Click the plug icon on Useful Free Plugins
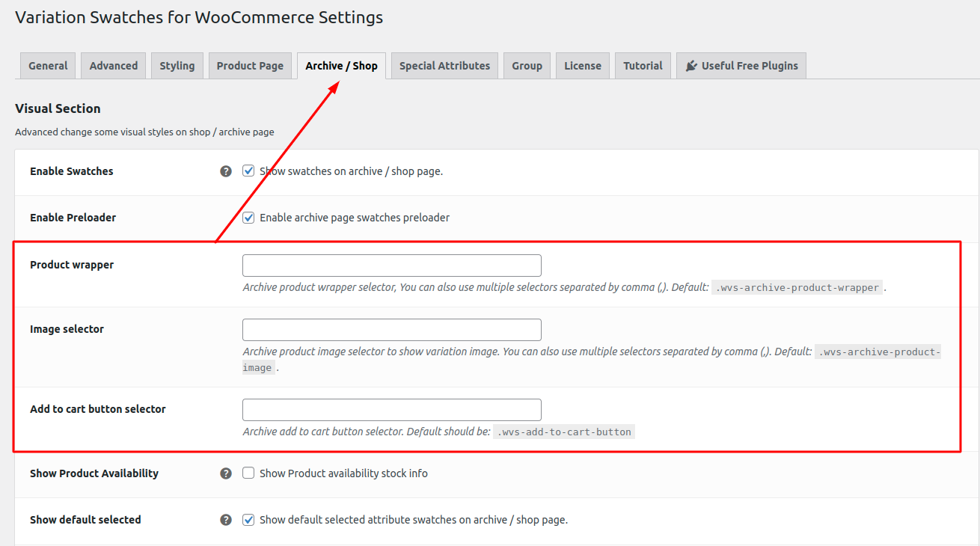980x546 pixels. click(x=691, y=66)
